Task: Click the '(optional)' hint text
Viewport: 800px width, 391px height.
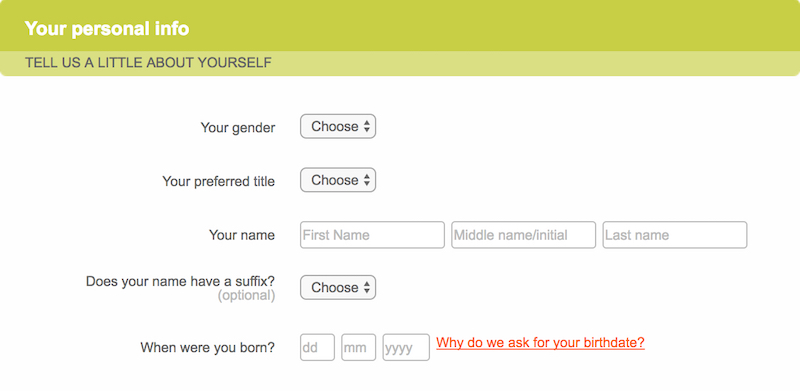Action: (246, 296)
